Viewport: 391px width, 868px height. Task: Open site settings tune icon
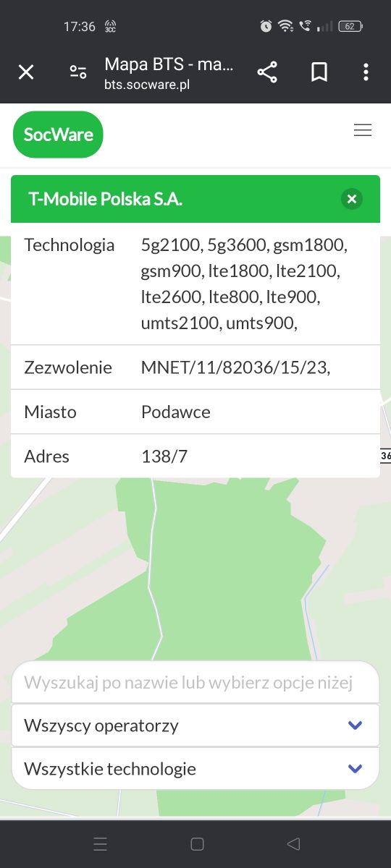[78, 72]
